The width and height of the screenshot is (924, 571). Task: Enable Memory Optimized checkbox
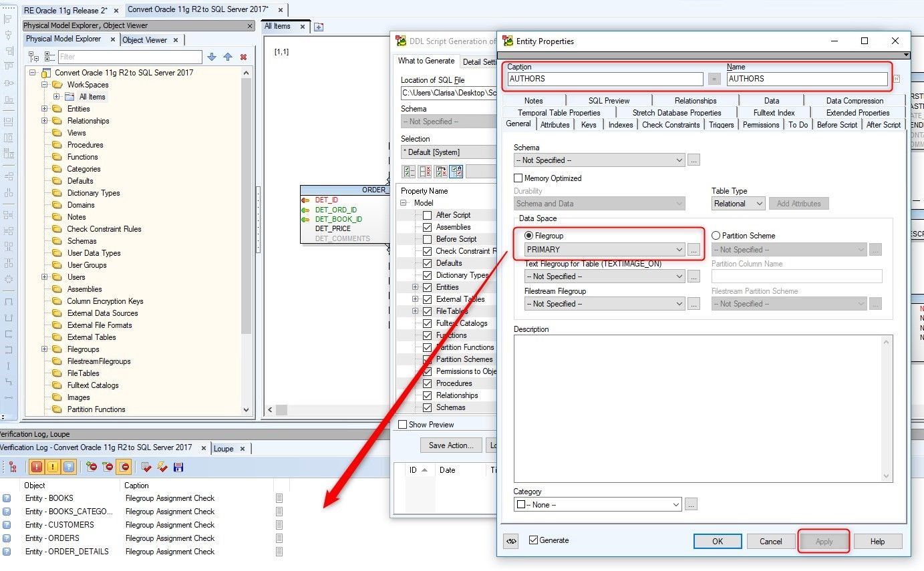pyautogui.click(x=518, y=178)
